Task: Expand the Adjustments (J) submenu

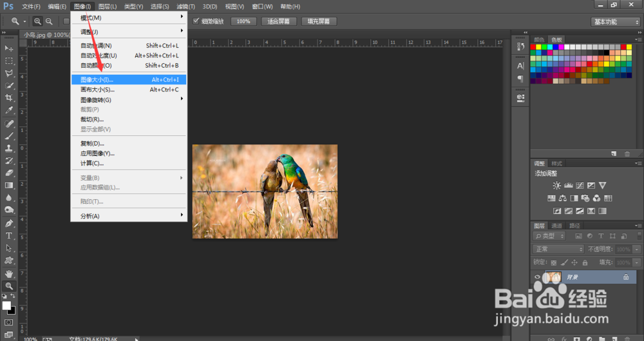Action: coord(129,32)
